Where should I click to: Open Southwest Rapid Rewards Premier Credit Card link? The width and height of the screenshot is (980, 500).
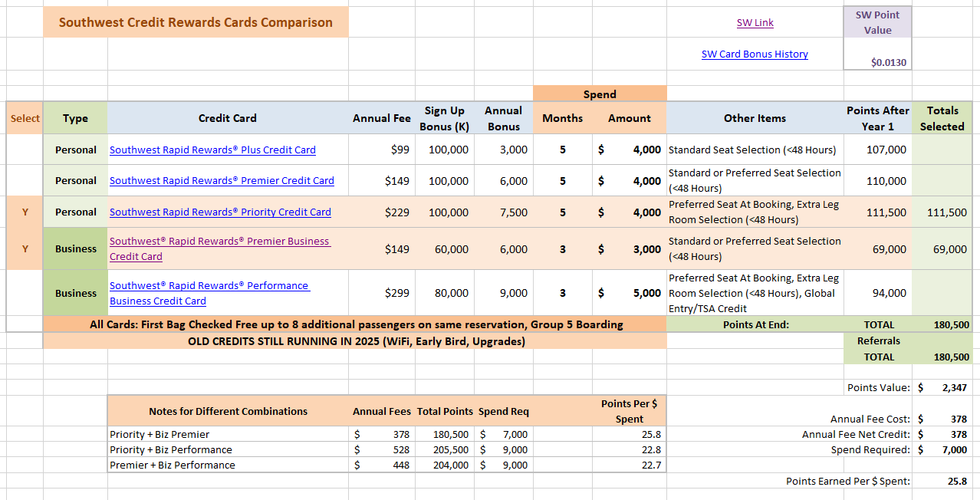click(222, 181)
